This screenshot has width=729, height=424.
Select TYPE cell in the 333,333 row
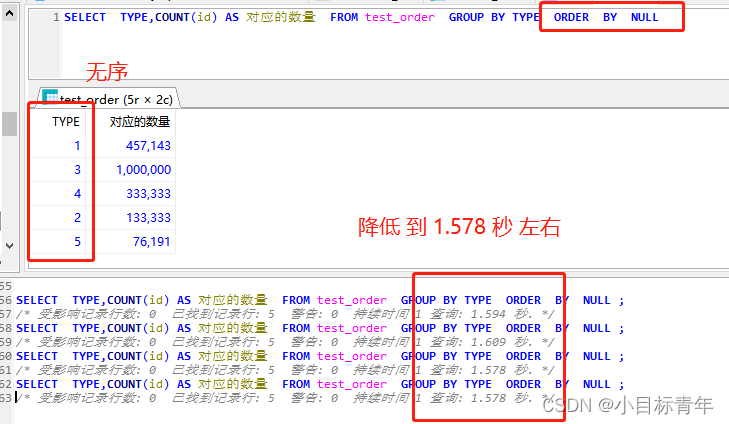[x=77, y=194]
